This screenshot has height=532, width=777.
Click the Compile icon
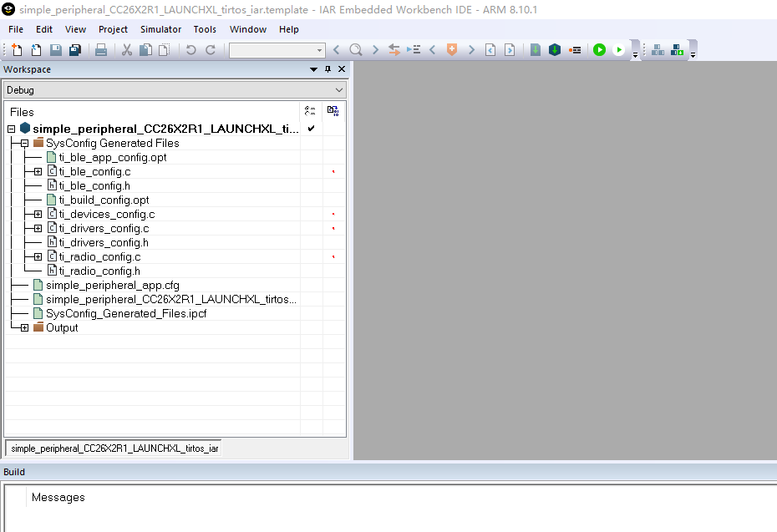coord(536,49)
